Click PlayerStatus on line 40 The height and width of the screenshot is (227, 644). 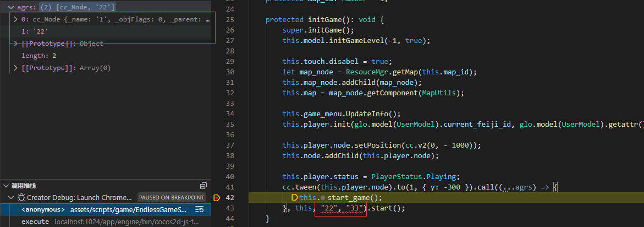[x=396, y=177]
